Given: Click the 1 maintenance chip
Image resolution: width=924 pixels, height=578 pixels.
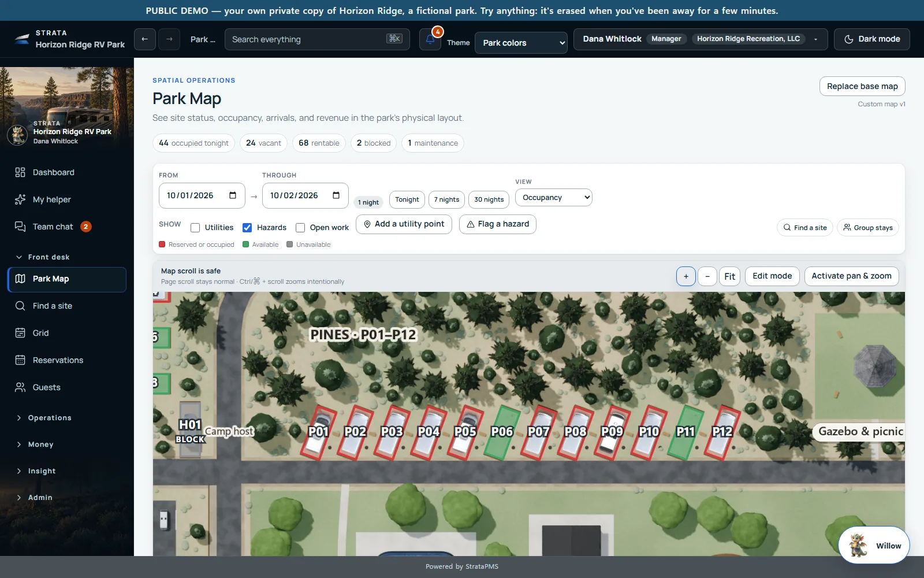Looking at the screenshot, I should pos(433,143).
